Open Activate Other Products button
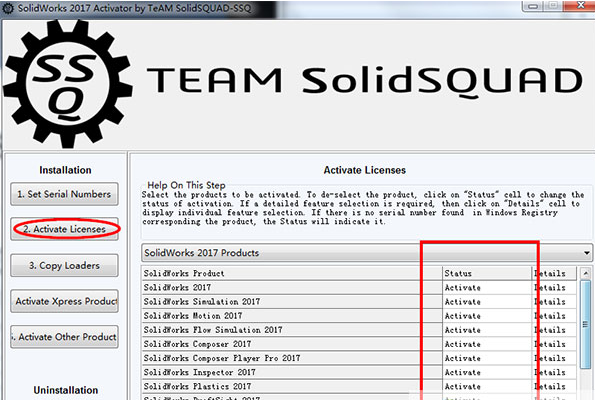This screenshot has width=595, height=400. click(64, 337)
